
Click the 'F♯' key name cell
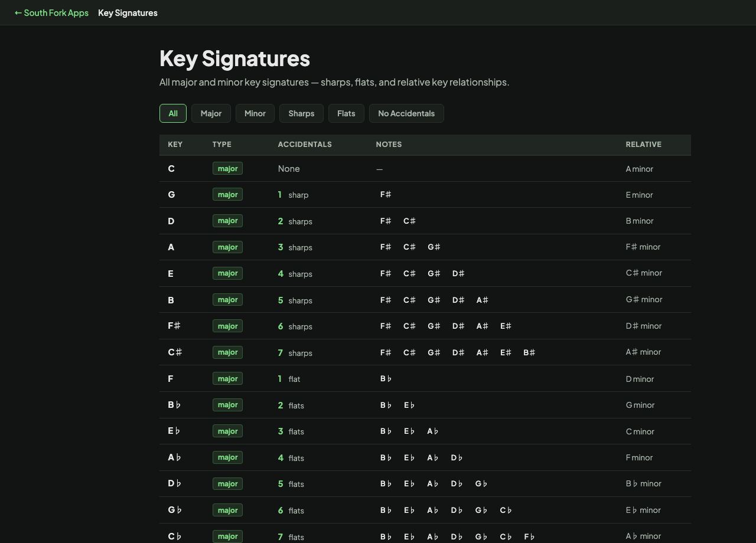point(174,326)
